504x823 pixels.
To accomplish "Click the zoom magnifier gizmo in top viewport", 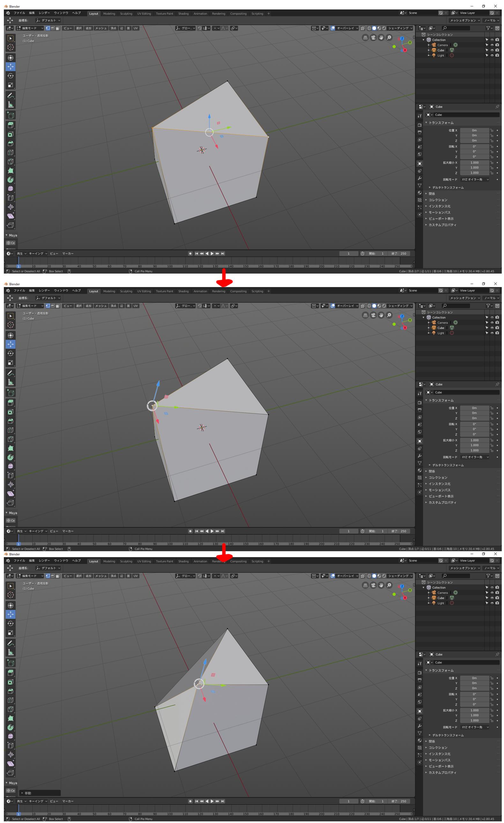I will point(389,37).
